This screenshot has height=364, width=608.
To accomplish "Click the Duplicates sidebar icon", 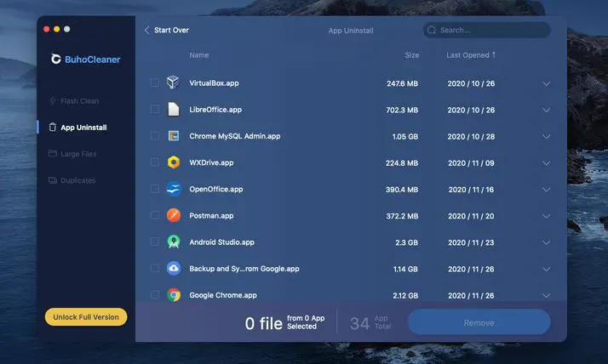I will point(52,180).
